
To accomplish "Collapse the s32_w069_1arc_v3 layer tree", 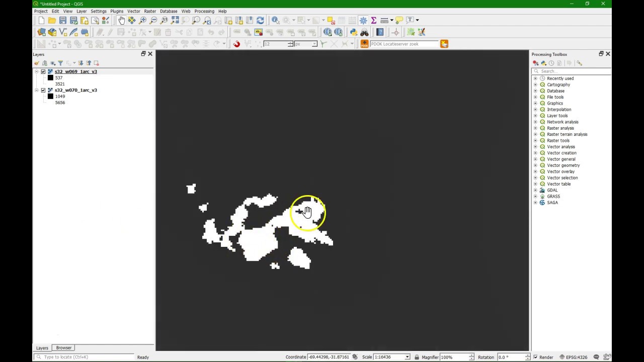I will pos(37,71).
